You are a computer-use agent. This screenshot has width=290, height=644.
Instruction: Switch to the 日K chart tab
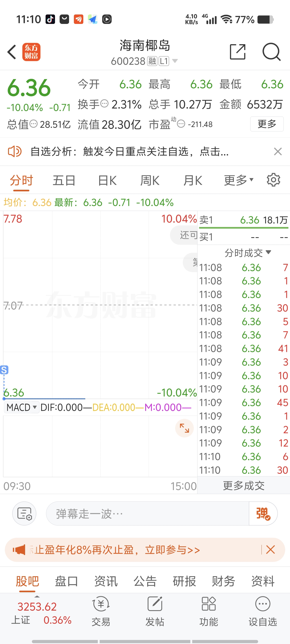pyautogui.click(x=107, y=181)
